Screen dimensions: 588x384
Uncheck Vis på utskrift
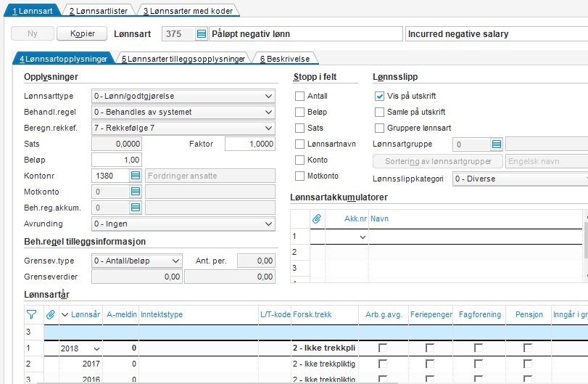(379, 96)
